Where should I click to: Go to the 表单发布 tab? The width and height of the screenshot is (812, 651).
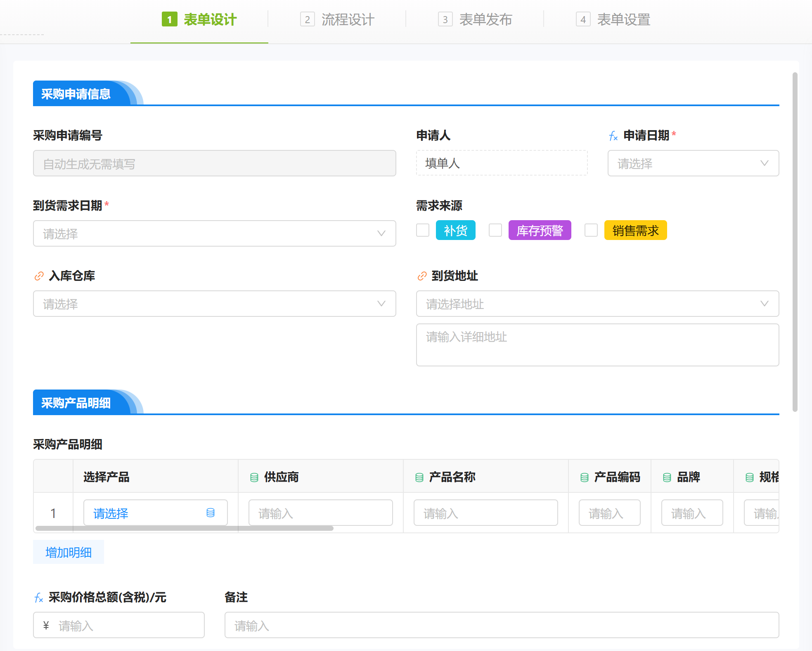[476, 19]
